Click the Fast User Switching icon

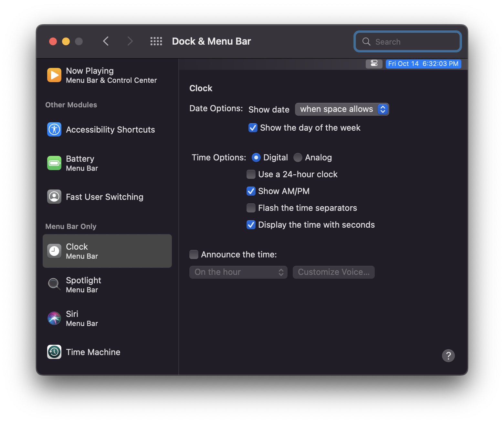point(54,197)
